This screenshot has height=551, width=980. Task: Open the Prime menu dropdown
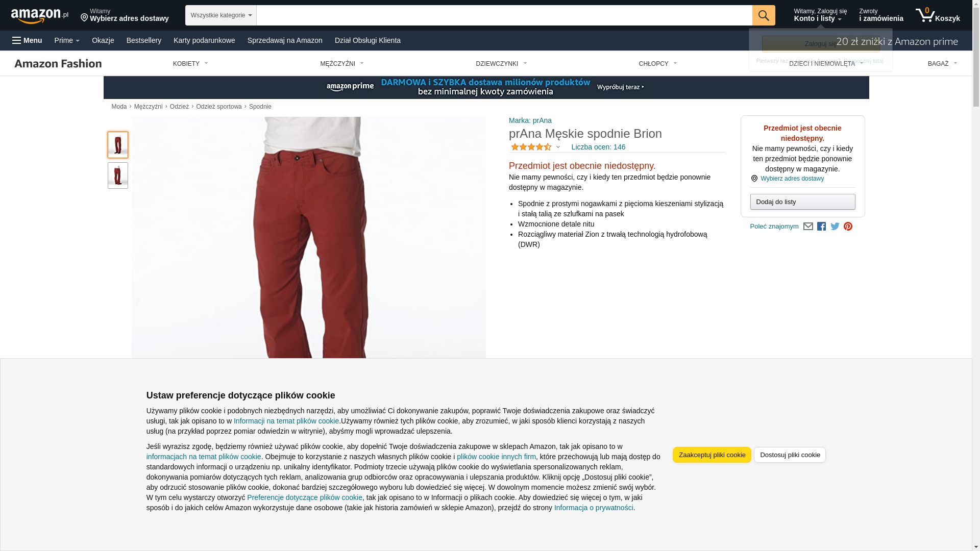[67, 40]
